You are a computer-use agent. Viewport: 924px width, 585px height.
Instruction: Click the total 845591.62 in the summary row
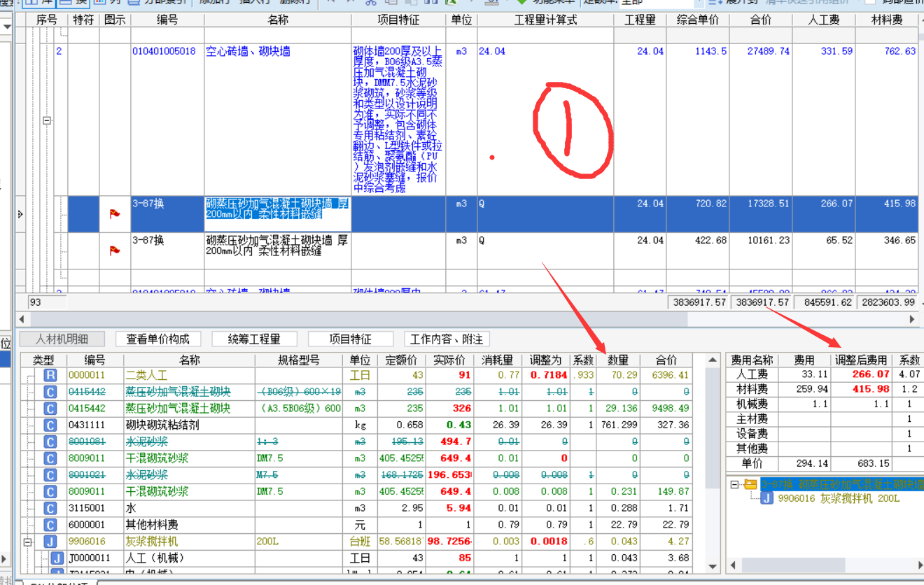click(824, 302)
